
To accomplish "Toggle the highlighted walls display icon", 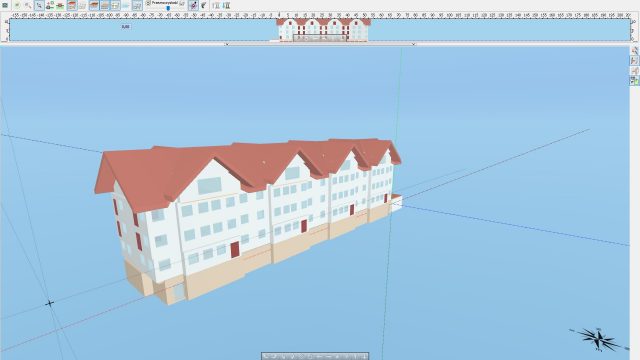I will coord(116,5).
